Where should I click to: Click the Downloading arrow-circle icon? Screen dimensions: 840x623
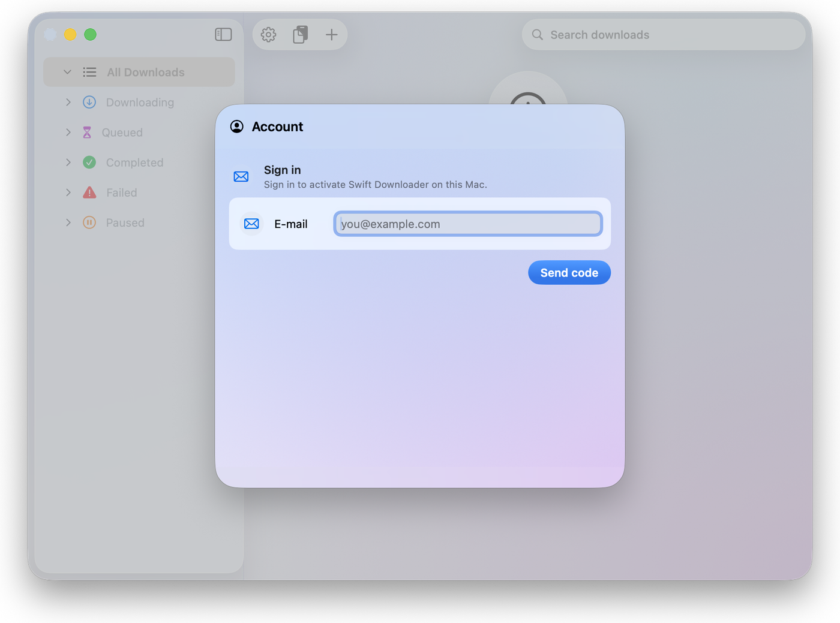click(x=89, y=103)
